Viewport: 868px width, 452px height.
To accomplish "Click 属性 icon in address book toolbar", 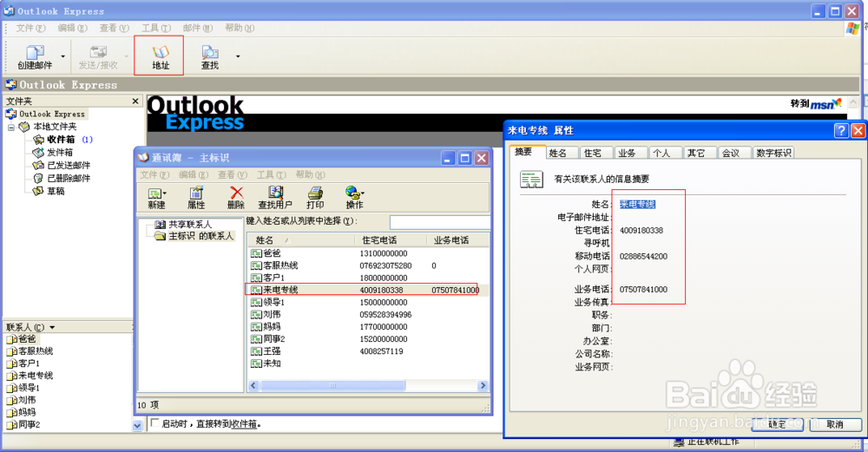I will [x=196, y=198].
